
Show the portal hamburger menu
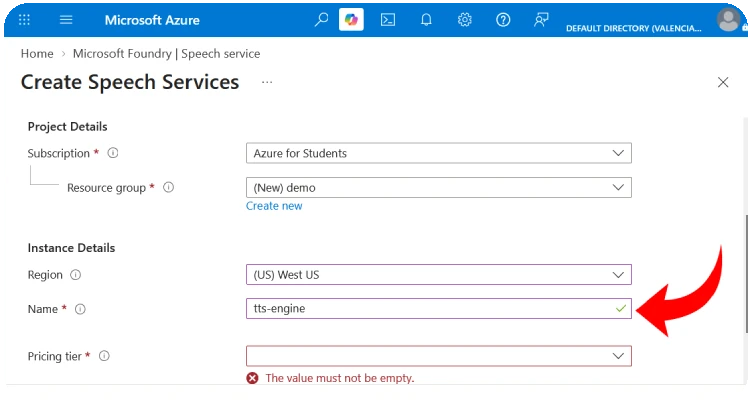(66, 20)
